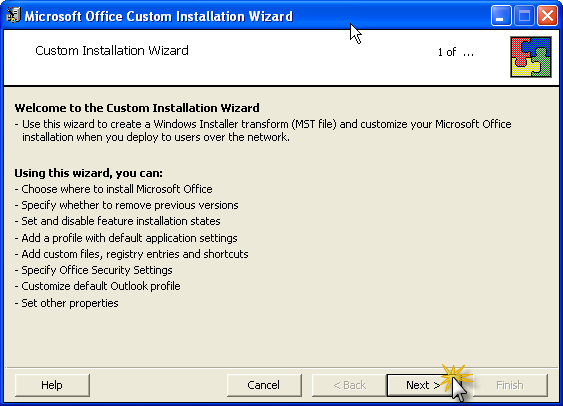Select the Custom Installation Wizard header label

click(112, 51)
